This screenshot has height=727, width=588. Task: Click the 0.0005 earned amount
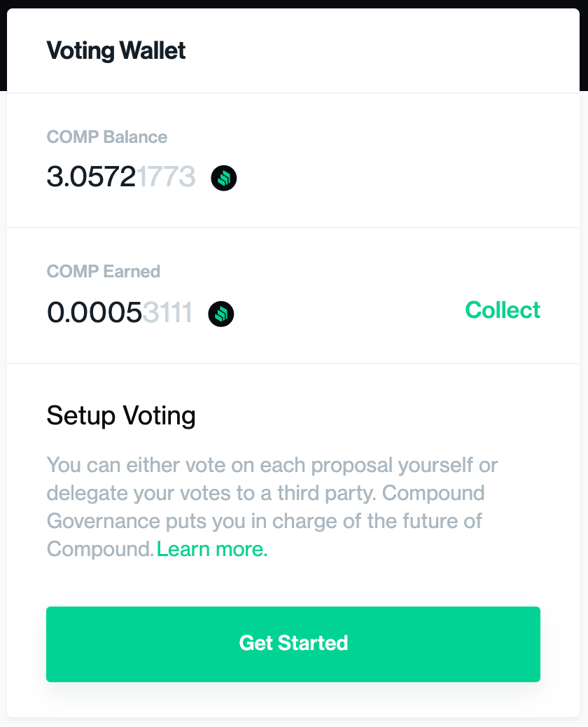click(94, 312)
